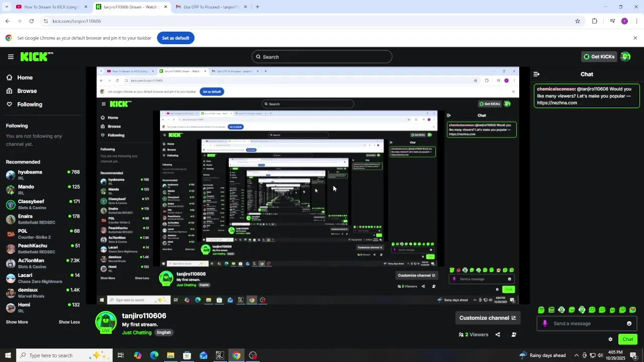Switch to the How To Stream To KICK tab

[x=51, y=7]
